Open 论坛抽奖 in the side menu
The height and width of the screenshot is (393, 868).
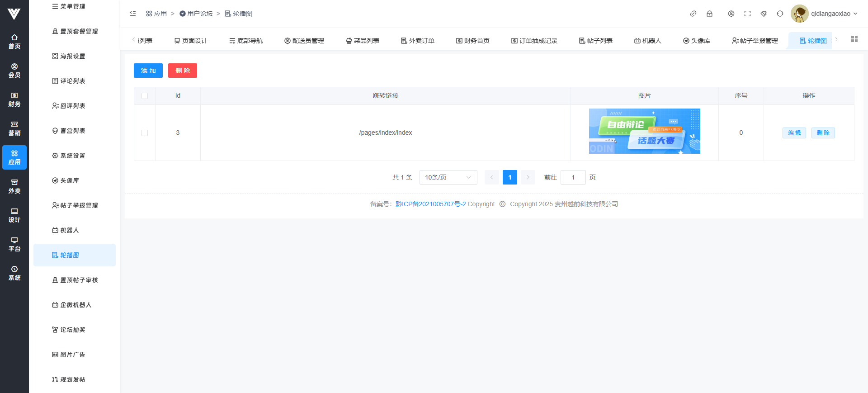pyautogui.click(x=73, y=330)
